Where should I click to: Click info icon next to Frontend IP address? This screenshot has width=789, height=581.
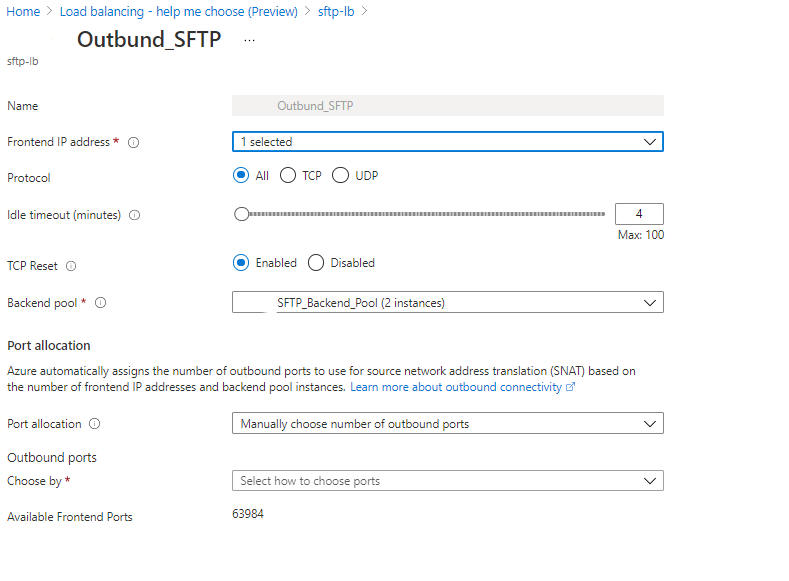point(133,142)
